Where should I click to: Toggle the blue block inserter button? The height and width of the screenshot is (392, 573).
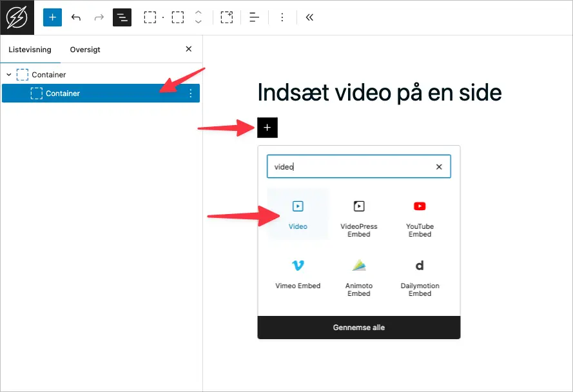[x=52, y=17]
